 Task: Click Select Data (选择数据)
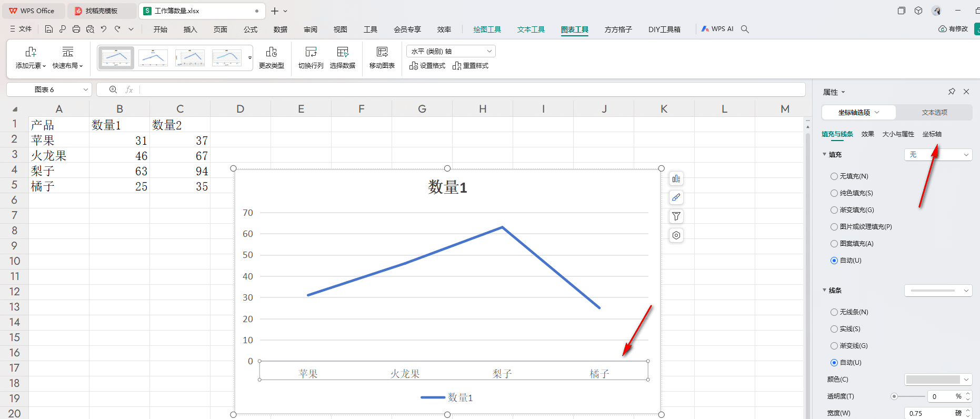pyautogui.click(x=343, y=58)
